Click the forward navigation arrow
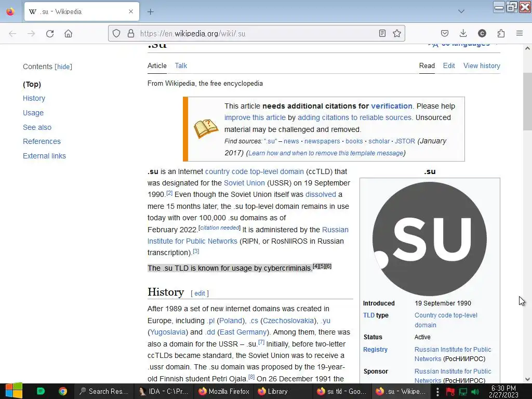 click(x=31, y=34)
